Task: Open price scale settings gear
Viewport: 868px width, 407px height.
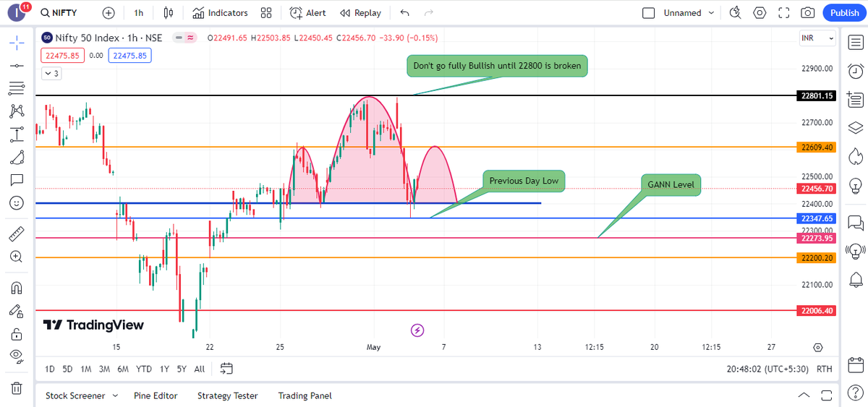Action: [x=817, y=347]
